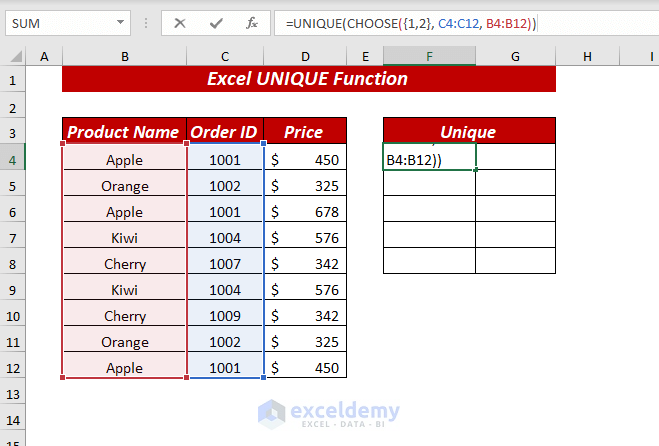The height and width of the screenshot is (446, 659).
Task: Select column A header
Action: click(x=44, y=56)
